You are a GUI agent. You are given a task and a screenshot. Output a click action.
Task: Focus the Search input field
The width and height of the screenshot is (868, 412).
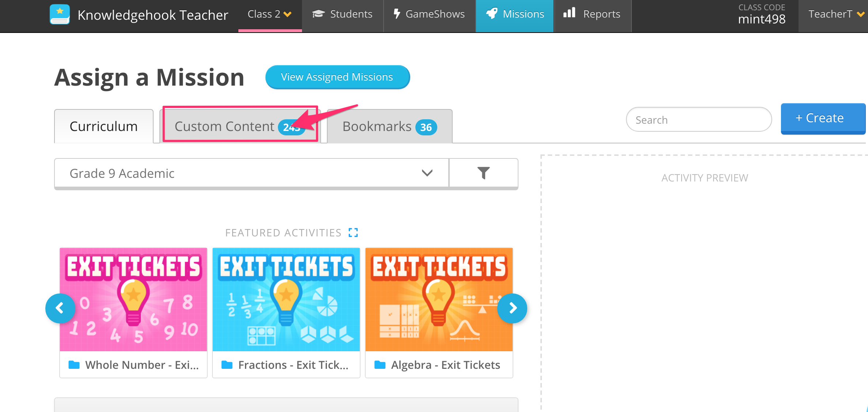pos(699,120)
